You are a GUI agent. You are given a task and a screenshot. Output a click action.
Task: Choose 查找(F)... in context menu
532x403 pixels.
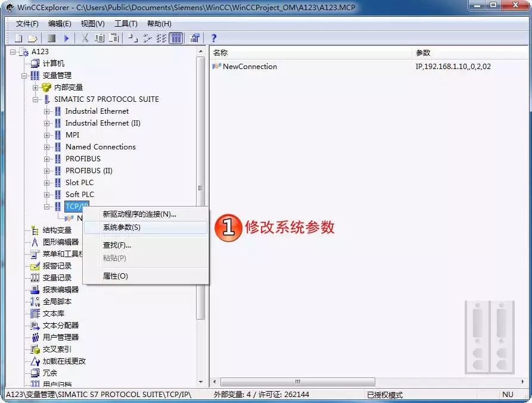click(x=145, y=245)
